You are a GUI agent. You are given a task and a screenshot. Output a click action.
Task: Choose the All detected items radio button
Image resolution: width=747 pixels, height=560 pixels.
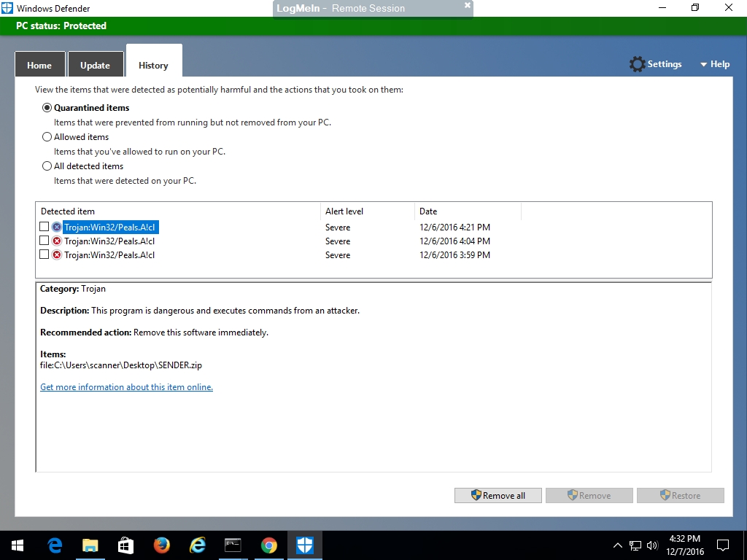[x=47, y=166]
